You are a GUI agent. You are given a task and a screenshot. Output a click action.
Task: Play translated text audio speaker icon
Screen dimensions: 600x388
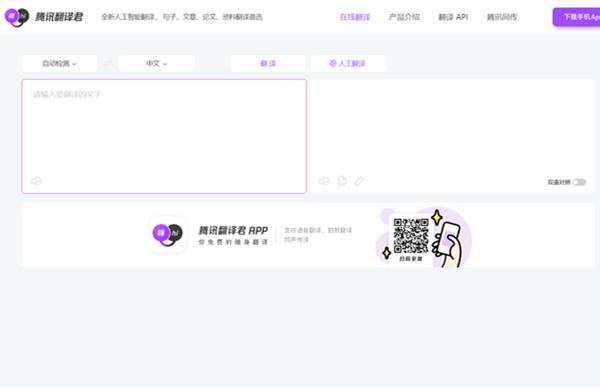pyautogui.click(x=324, y=181)
